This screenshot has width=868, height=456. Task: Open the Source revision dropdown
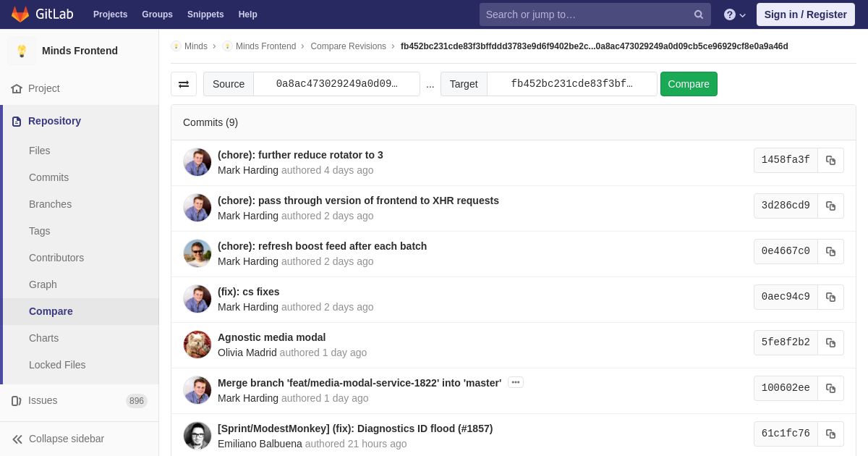336,84
